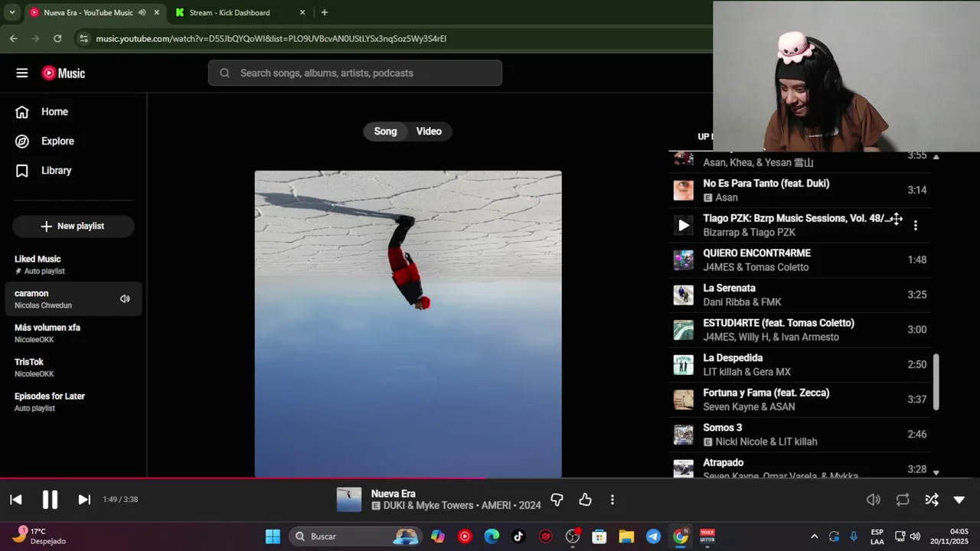Open TikTok from the taskbar
Viewport: 980px width, 551px height.
(x=518, y=536)
